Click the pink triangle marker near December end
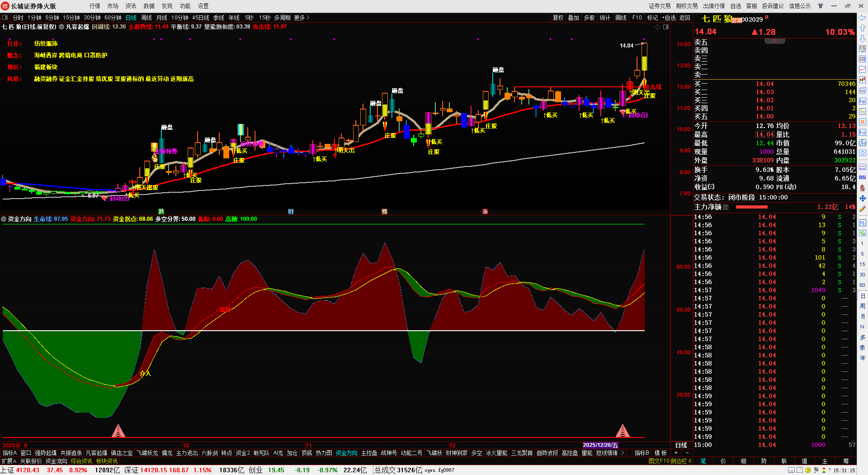Viewport: 868px width, 475px height. [623, 431]
